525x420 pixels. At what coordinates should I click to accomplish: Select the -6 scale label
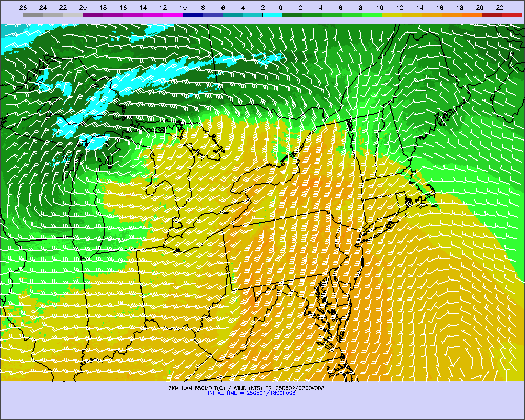tap(220, 7)
